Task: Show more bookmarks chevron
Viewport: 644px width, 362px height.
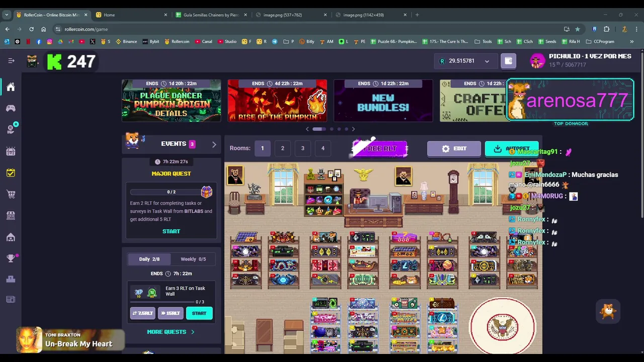Action: (x=631, y=42)
